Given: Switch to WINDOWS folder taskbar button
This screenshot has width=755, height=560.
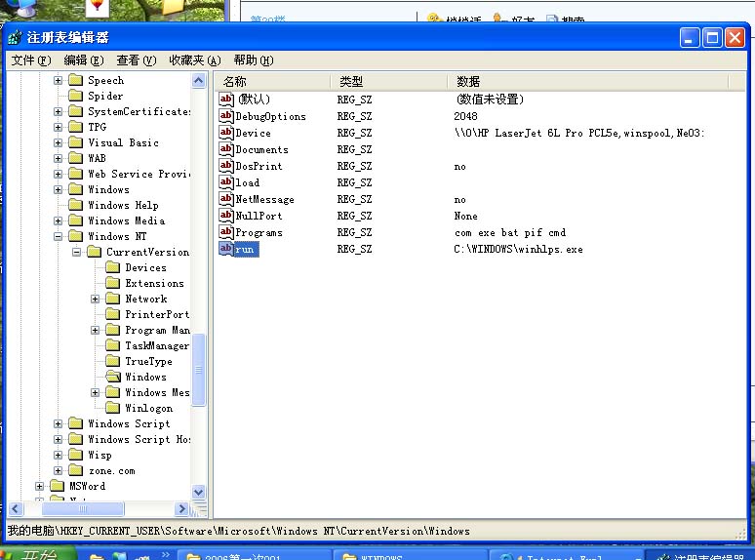Looking at the screenshot, I should (410, 555).
